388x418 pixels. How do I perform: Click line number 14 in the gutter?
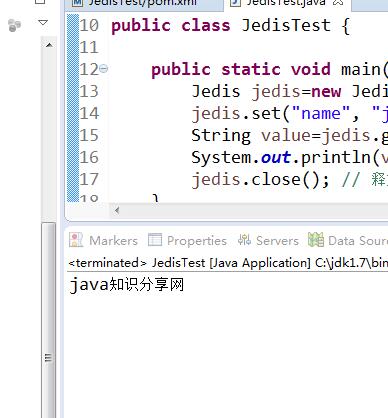[89, 113]
